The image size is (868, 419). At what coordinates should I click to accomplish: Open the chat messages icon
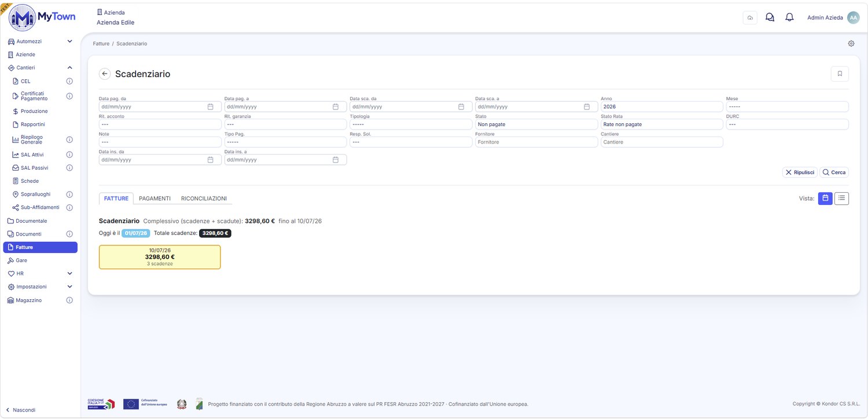tap(770, 17)
